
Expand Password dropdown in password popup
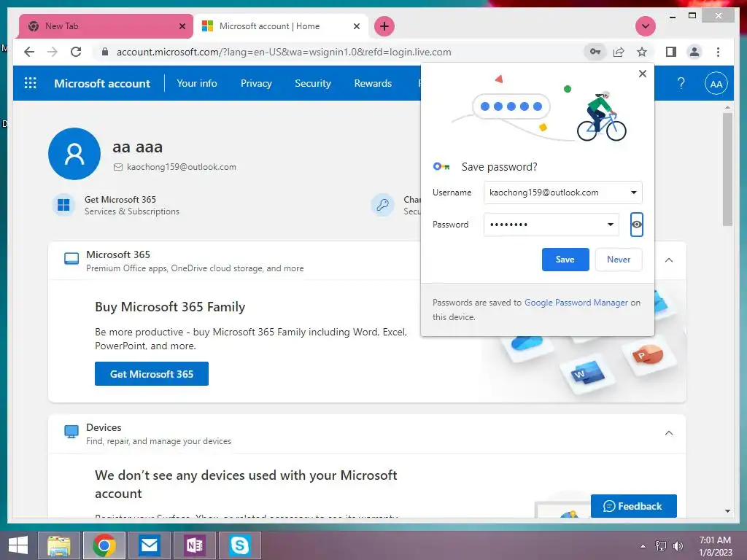click(611, 225)
